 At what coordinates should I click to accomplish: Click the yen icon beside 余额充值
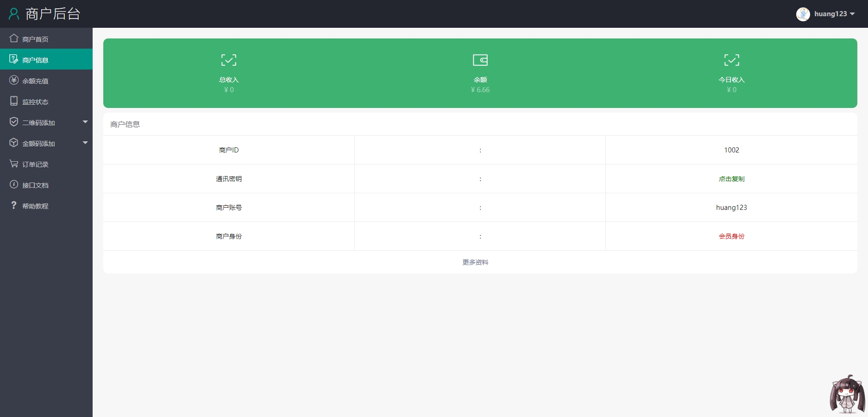[14, 80]
